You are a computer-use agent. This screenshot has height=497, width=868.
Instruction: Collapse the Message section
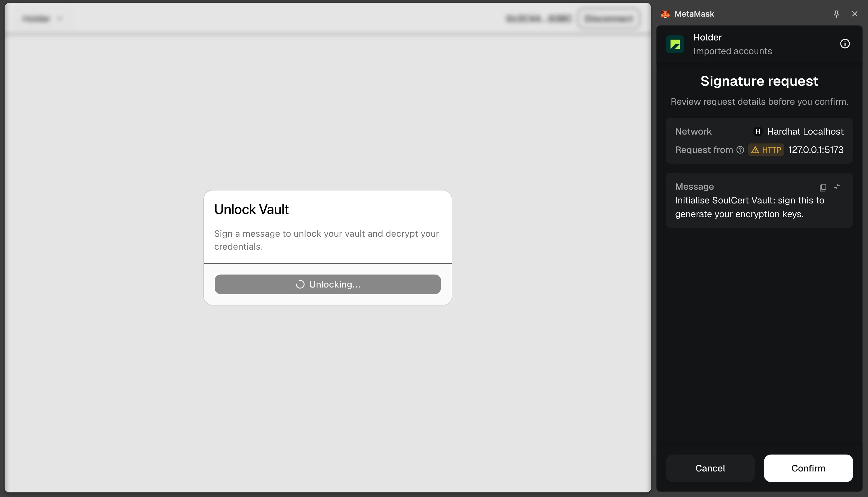tap(837, 187)
